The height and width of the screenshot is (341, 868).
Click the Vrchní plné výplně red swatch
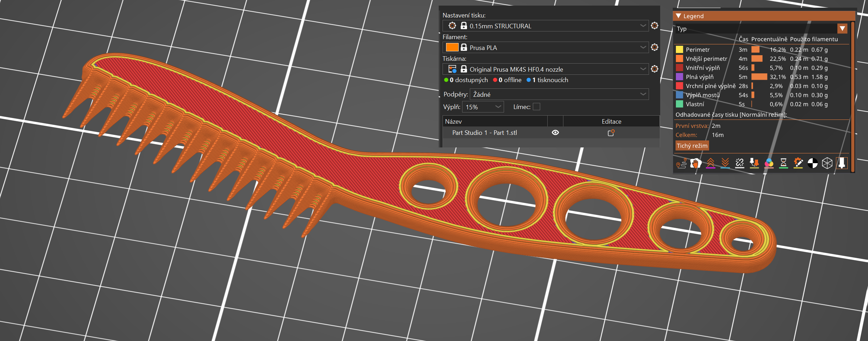coord(679,86)
